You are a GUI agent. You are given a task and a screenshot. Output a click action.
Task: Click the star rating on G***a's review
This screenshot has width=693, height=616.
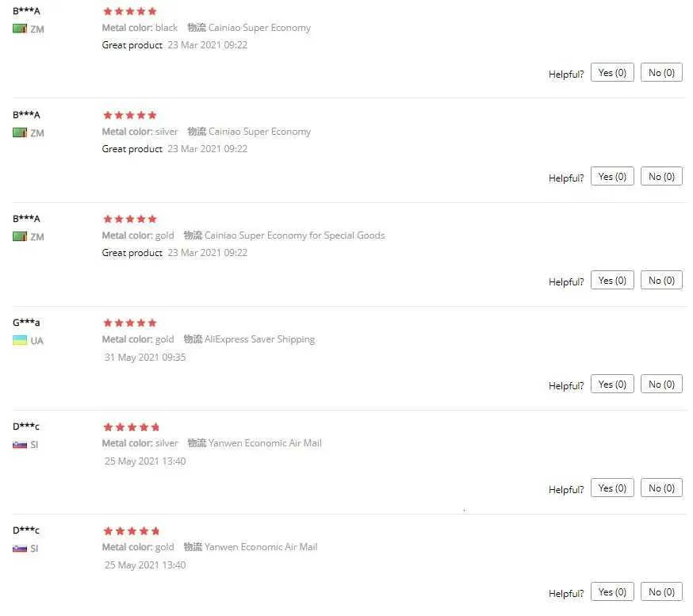coord(130,323)
